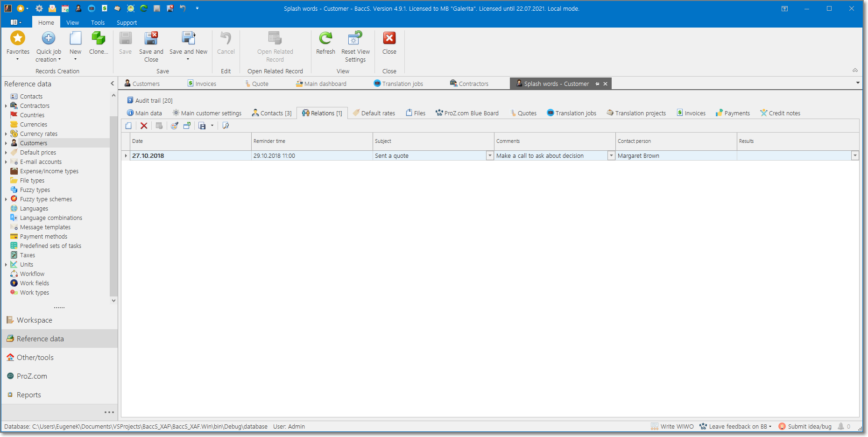Collapse the Reference data panel arrow
Screen dimensions: 868x437
pos(112,84)
